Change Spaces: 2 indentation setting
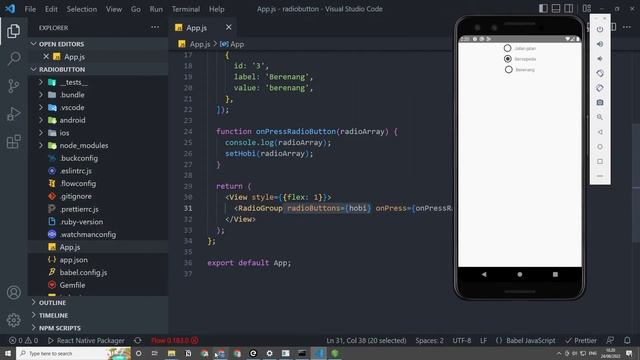Image resolution: width=640 pixels, height=360 pixels. (429, 340)
